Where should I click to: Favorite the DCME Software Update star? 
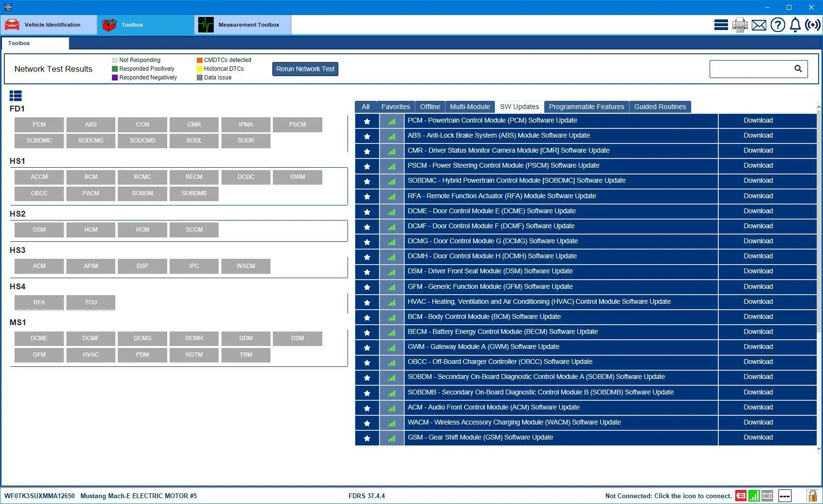367,212
